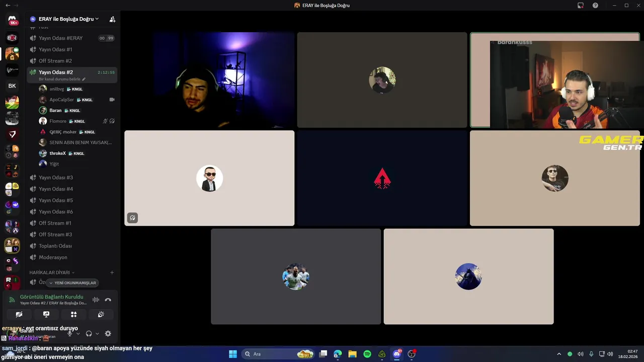Click Görüntülü Bağlantı Kuruldu connection status
The image size is (644, 362).
[x=51, y=297]
